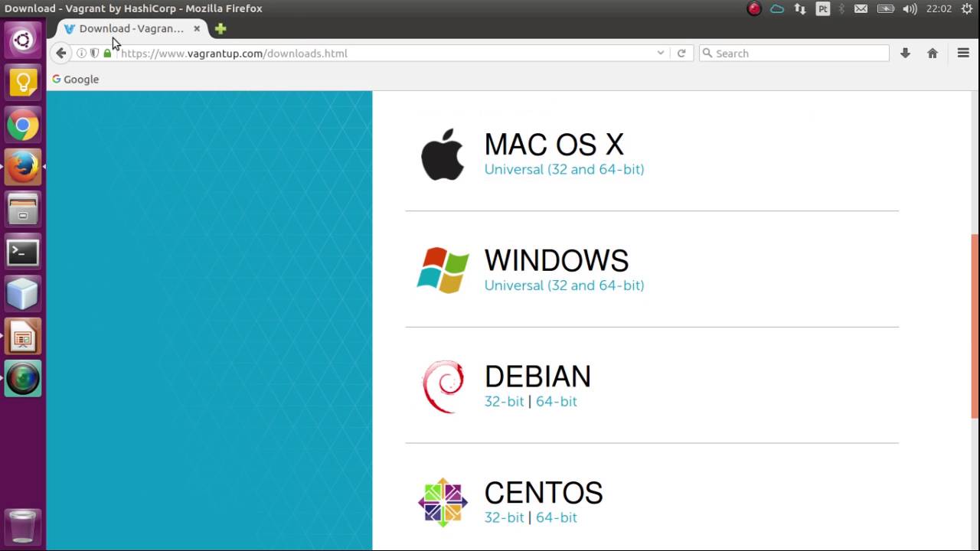Image resolution: width=980 pixels, height=551 pixels.
Task: Open the Google bookmark in toolbar
Action: (75, 80)
